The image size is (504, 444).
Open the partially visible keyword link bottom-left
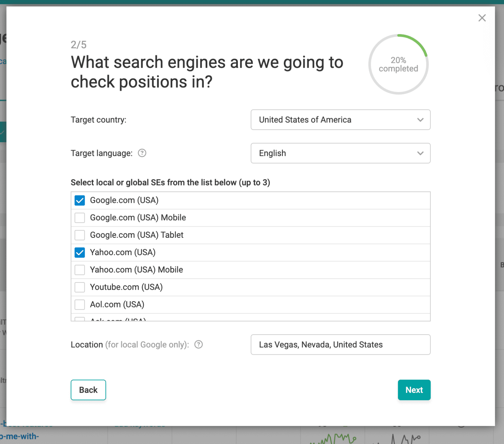(x=20, y=436)
